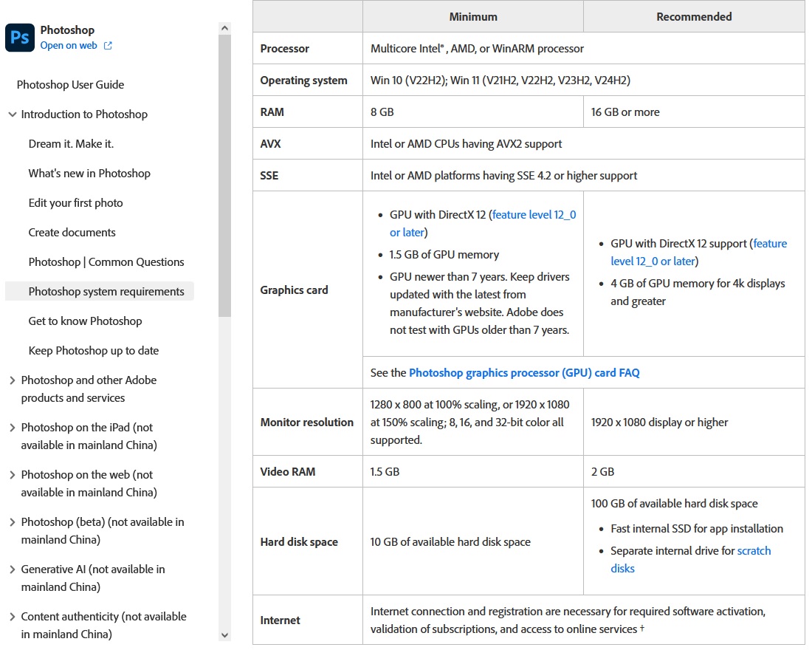Expand the Content authenticity section
Screen dimensions: 812x650
(13, 616)
